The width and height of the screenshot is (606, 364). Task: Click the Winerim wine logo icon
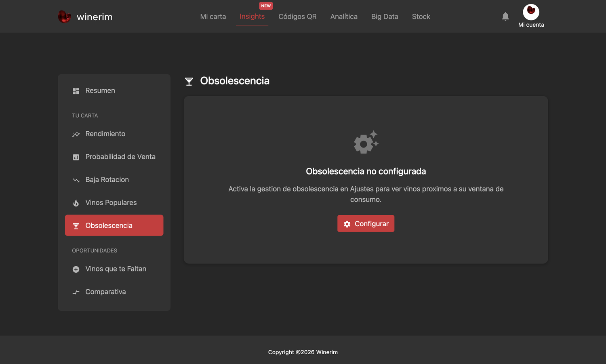pyautogui.click(x=64, y=17)
